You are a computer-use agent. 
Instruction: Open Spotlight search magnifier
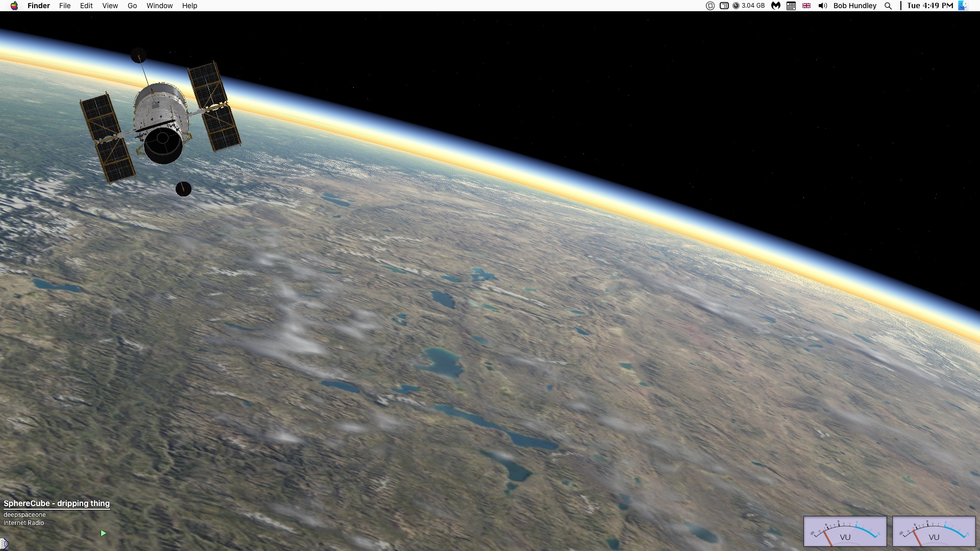(x=888, y=6)
